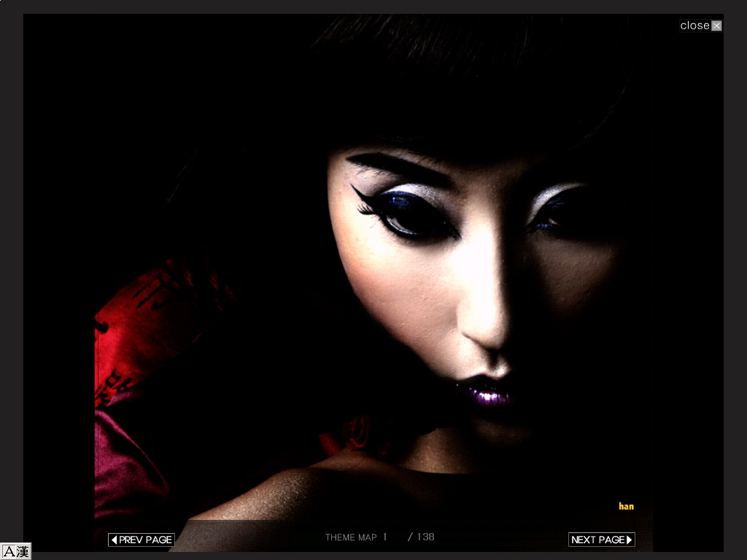Click the current page number 1 field
This screenshot has width=747, height=560.
point(385,537)
